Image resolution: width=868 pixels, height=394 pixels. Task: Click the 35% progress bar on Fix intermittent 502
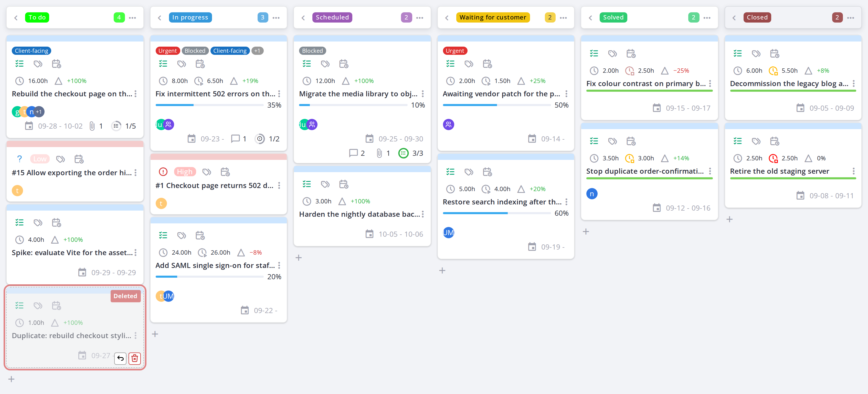(x=210, y=105)
